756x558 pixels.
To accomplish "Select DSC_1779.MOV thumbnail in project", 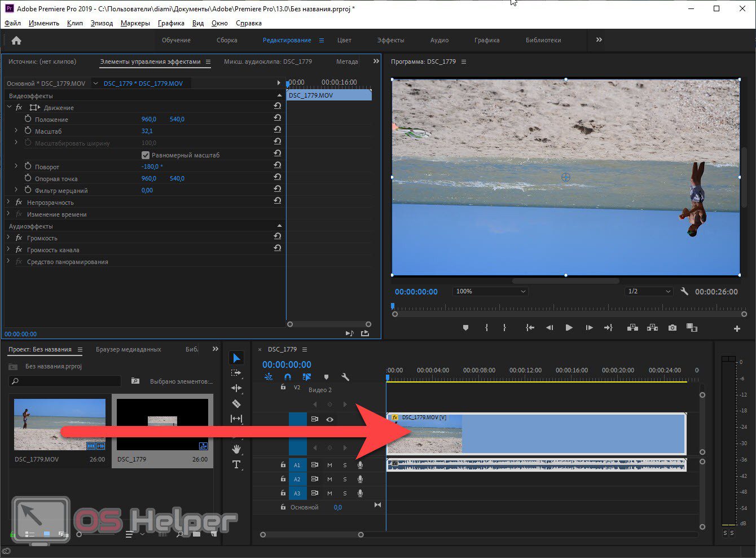I will click(x=60, y=424).
